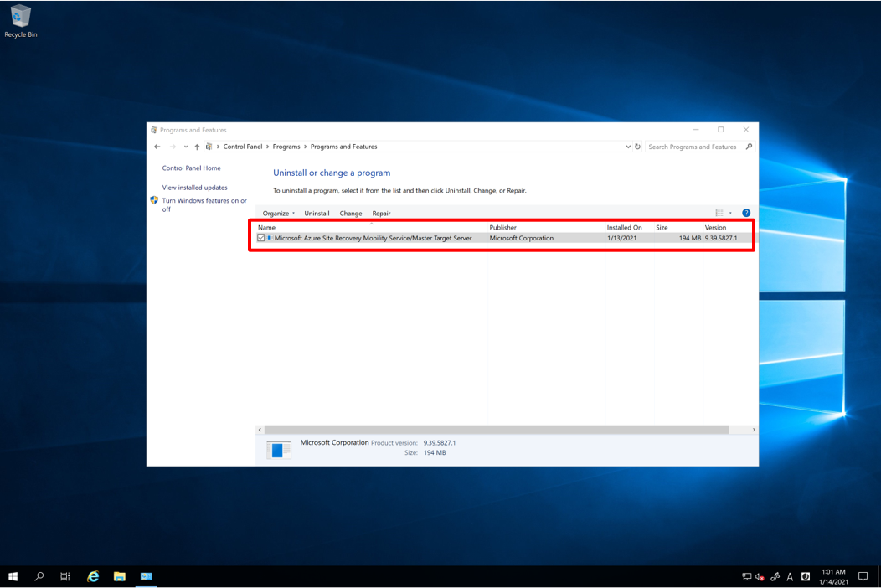Click the horizontal scrollbar right arrow
881x588 pixels.
pyautogui.click(x=754, y=430)
